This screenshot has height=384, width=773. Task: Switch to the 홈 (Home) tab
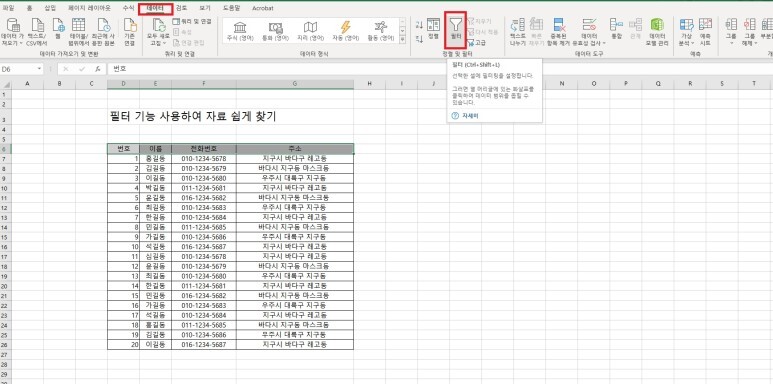coord(30,8)
